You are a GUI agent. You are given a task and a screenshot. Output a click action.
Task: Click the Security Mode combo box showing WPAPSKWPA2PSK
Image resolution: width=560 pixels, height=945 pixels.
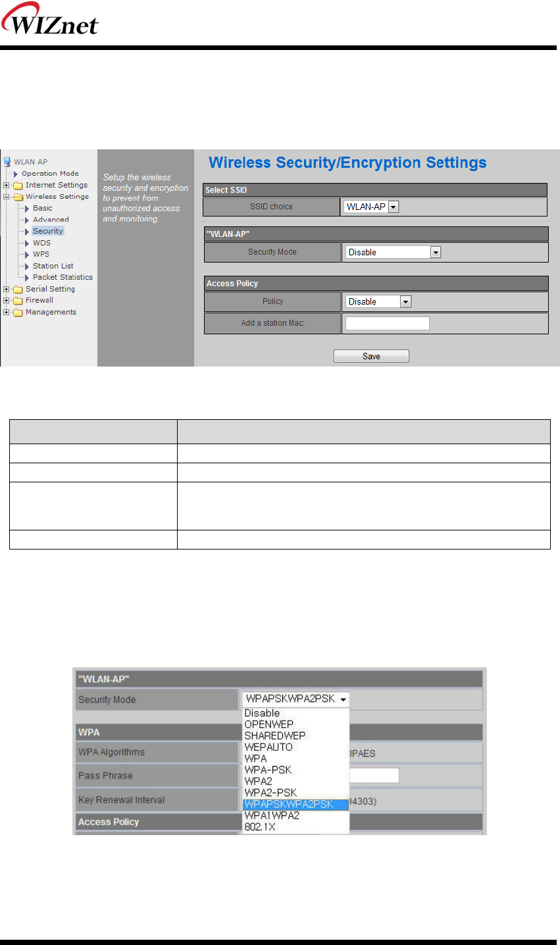point(295,699)
